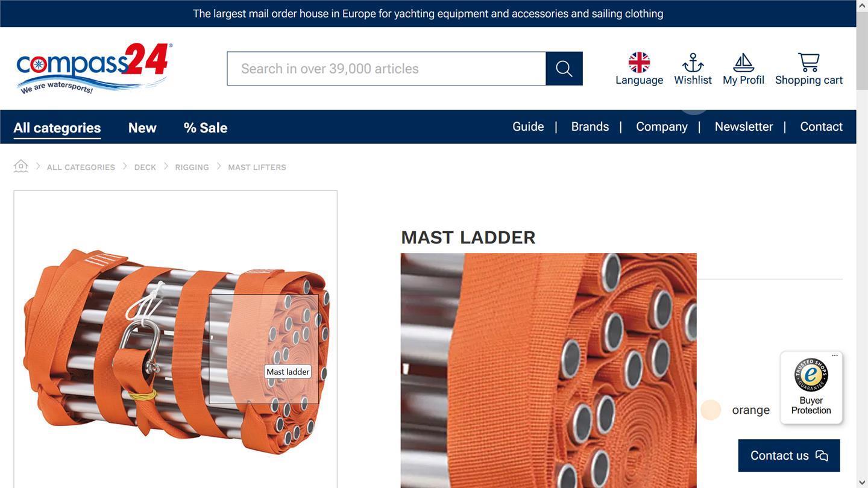Go to home via breadcrumb house icon
This screenshot has height=488, width=868.
click(21, 166)
